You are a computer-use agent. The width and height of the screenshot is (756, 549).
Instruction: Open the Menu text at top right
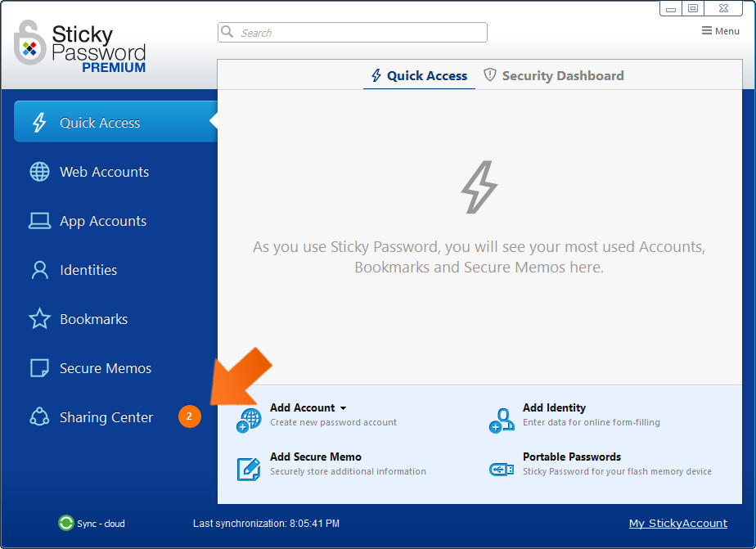727,31
